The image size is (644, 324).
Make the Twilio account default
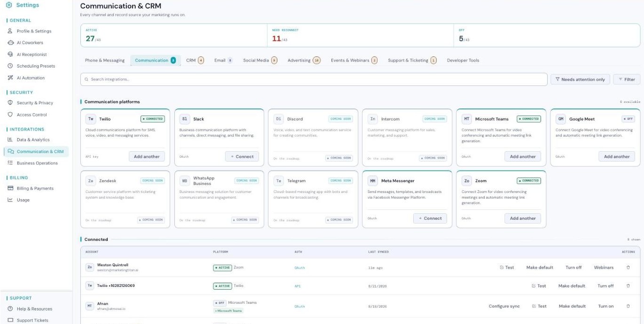(x=572, y=285)
